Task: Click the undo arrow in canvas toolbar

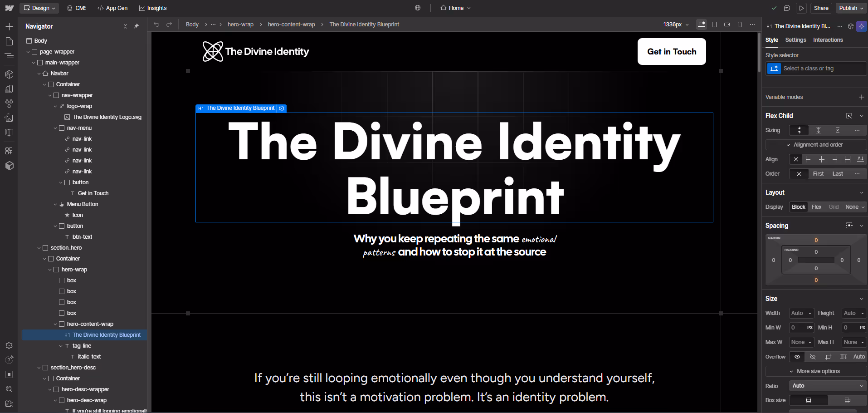Action: [x=156, y=25]
